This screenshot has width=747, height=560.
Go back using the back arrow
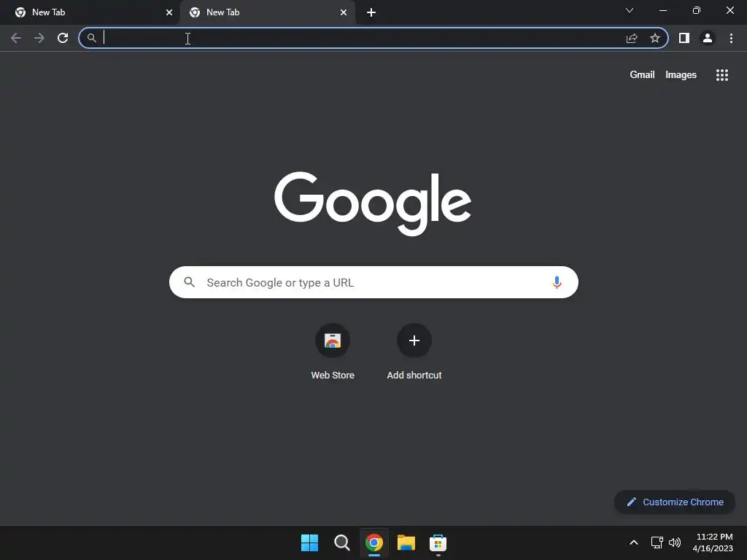click(16, 38)
